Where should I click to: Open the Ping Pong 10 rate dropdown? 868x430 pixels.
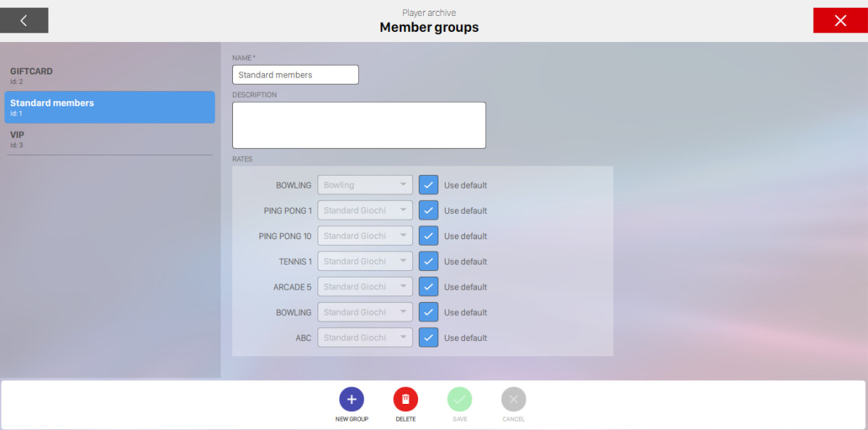pyautogui.click(x=365, y=236)
